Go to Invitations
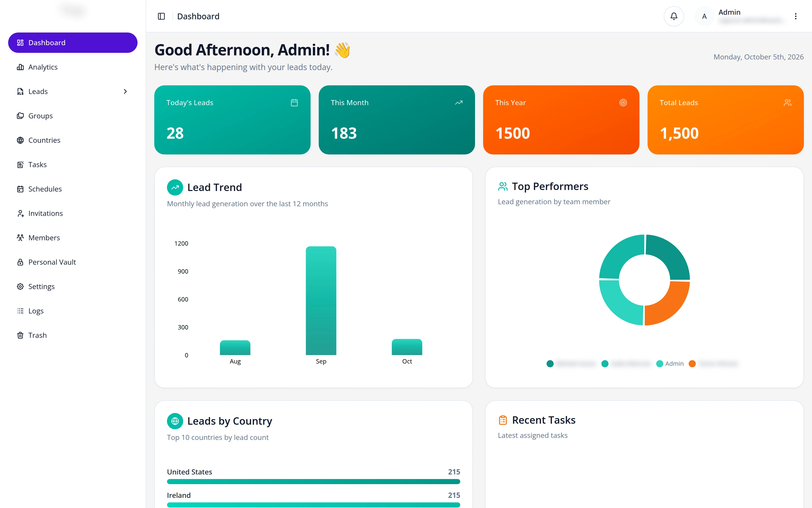 click(x=73, y=213)
